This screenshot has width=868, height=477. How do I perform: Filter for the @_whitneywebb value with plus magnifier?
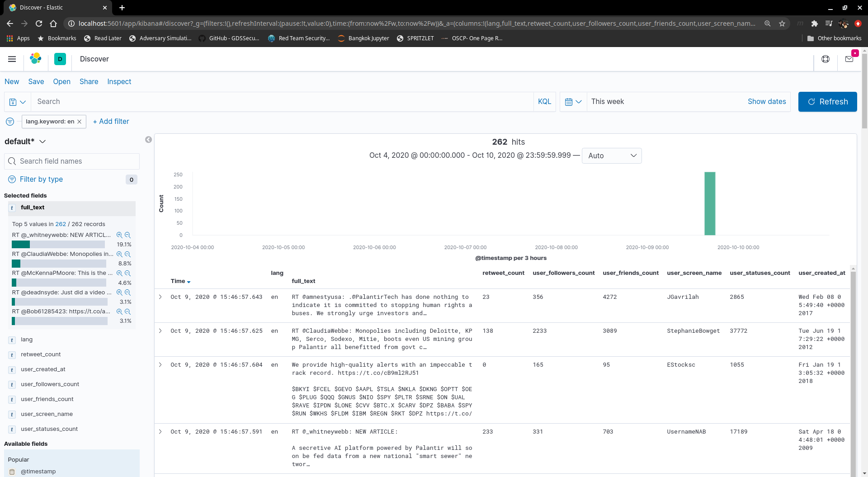pyautogui.click(x=119, y=235)
